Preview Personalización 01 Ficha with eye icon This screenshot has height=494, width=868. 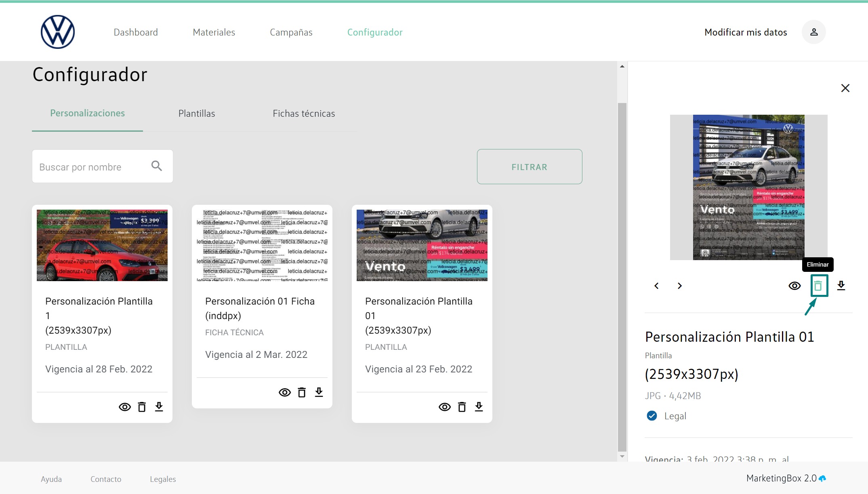coord(285,392)
